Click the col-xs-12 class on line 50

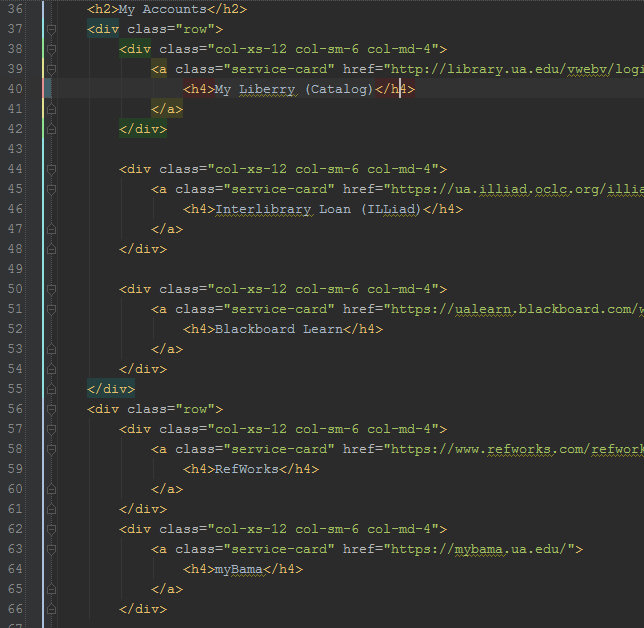(251, 289)
